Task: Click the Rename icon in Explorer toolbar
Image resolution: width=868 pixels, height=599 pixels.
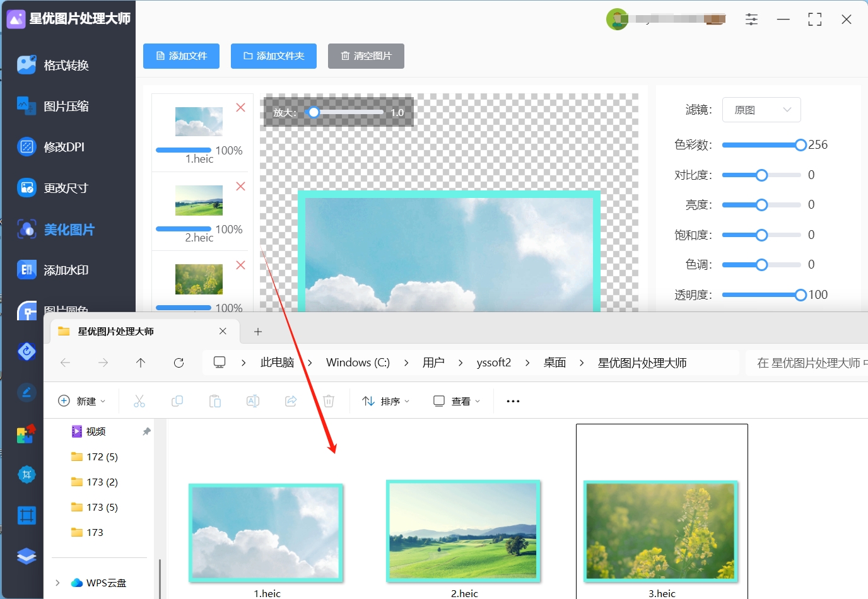Action: pos(253,401)
